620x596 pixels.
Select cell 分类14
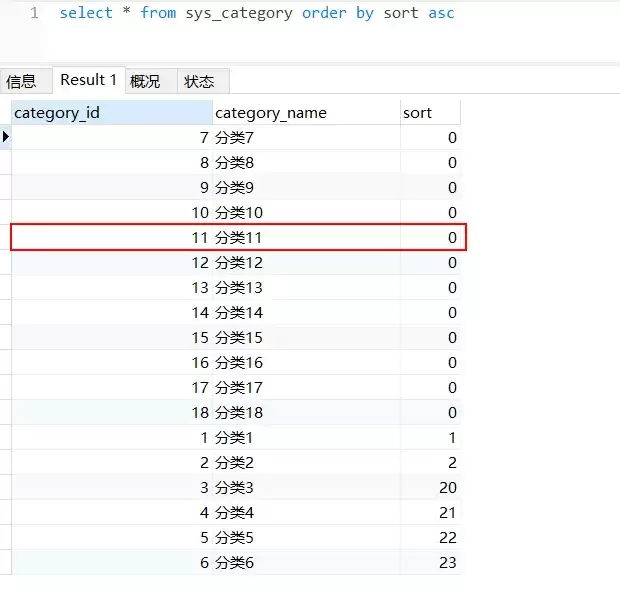point(306,313)
